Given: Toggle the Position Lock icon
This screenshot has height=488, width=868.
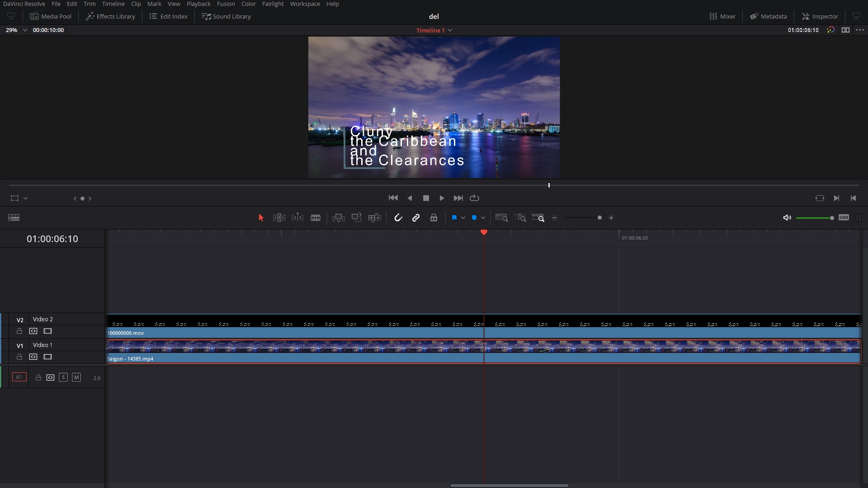Looking at the screenshot, I should (x=434, y=218).
